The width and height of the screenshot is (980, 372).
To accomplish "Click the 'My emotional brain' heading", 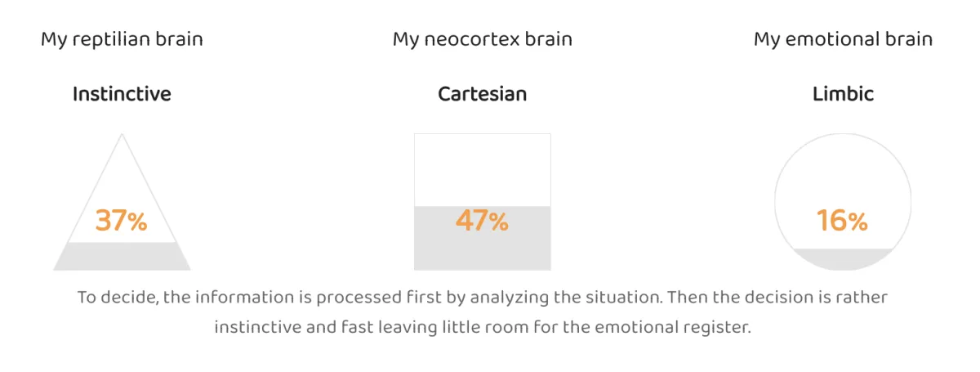I will [x=843, y=39].
